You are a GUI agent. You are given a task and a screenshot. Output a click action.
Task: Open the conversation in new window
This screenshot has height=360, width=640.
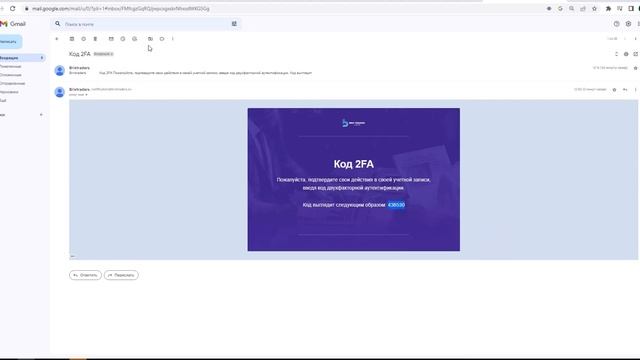636,54
